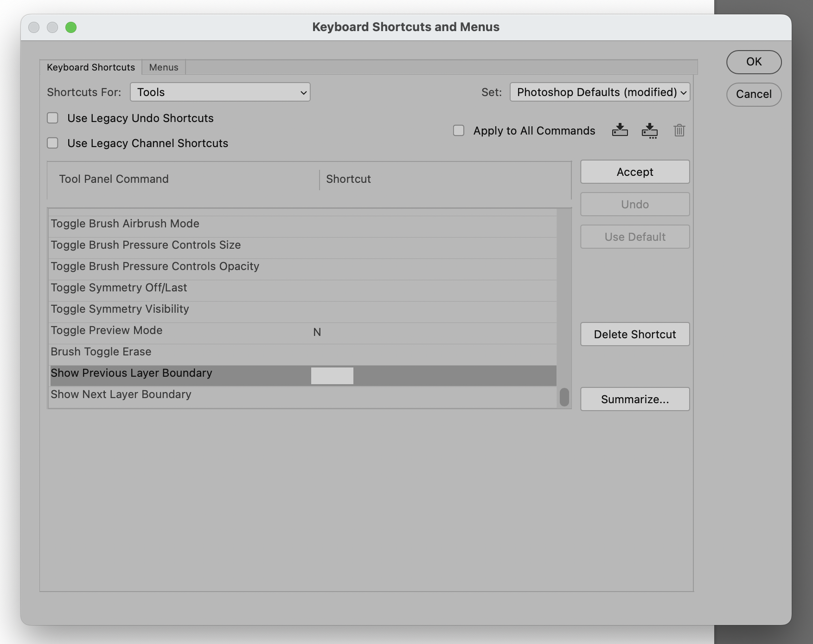Enable Use Legacy Channel Shortcuts

click(x=52, y=143)
